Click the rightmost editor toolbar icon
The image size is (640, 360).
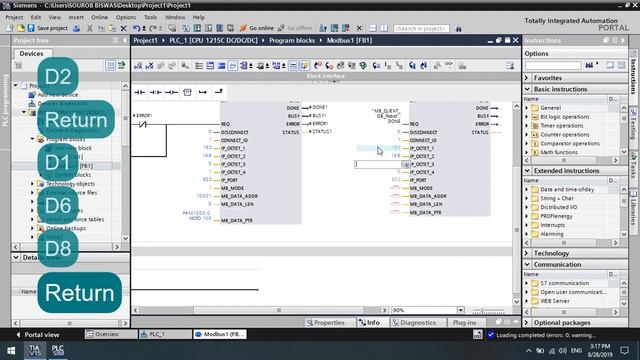pos(510,66)
